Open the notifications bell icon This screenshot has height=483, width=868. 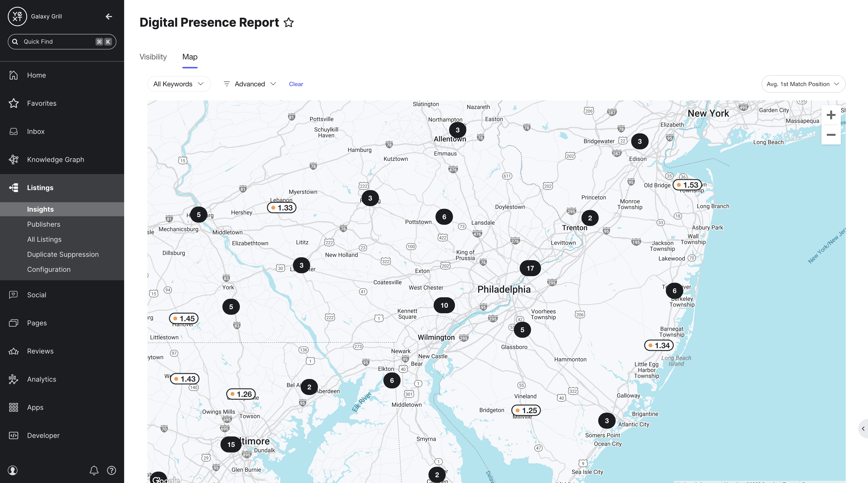click(x=94, y=470)
